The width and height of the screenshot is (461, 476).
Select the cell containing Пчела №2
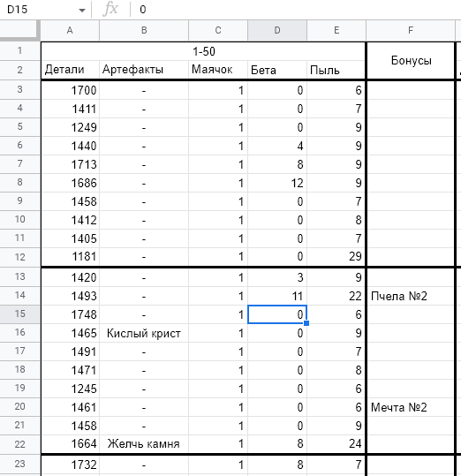click(x=411, y=296)
